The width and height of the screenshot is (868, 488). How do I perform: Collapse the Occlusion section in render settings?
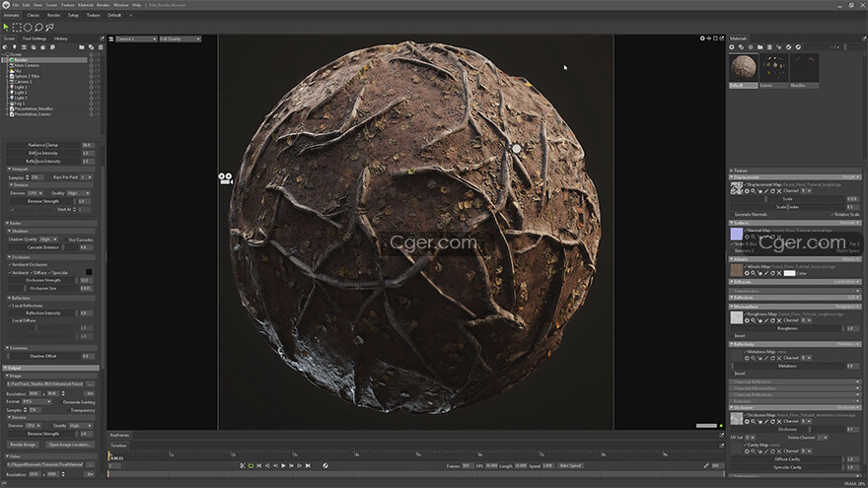(10, 257)
